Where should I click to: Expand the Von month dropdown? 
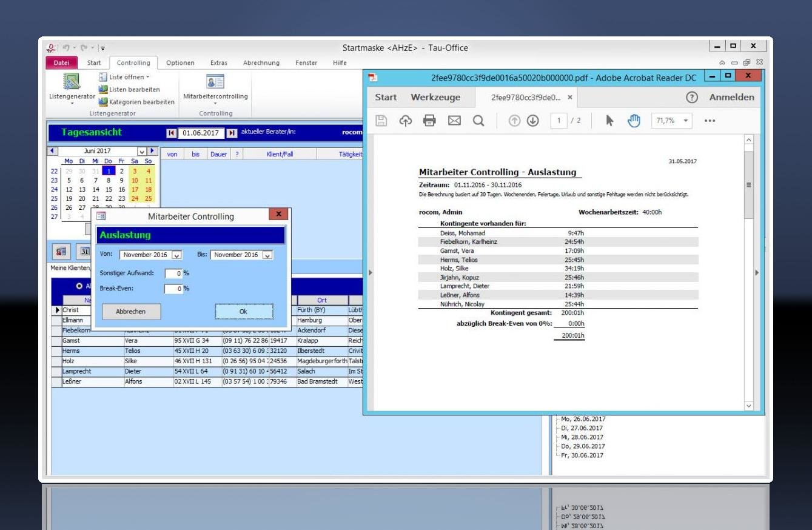pyautogui.click(x=176, y=255)
